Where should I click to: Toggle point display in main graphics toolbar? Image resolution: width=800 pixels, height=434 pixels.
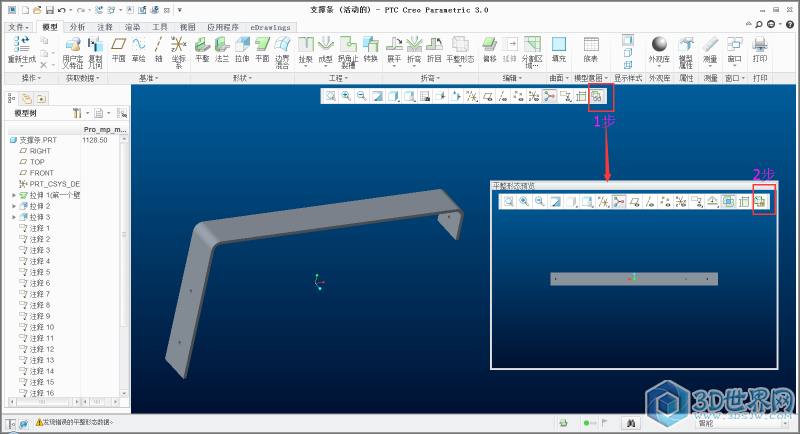click(x=518, y=96)
